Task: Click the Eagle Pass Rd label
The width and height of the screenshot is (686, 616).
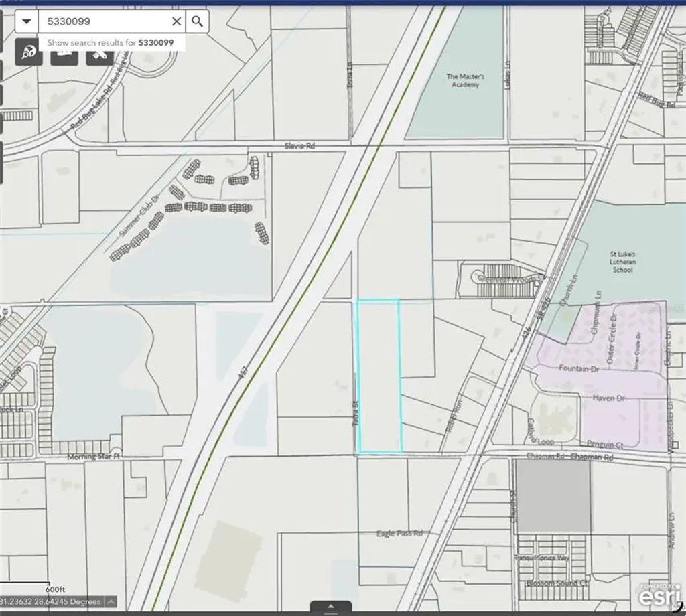Action: coord(399,534)
